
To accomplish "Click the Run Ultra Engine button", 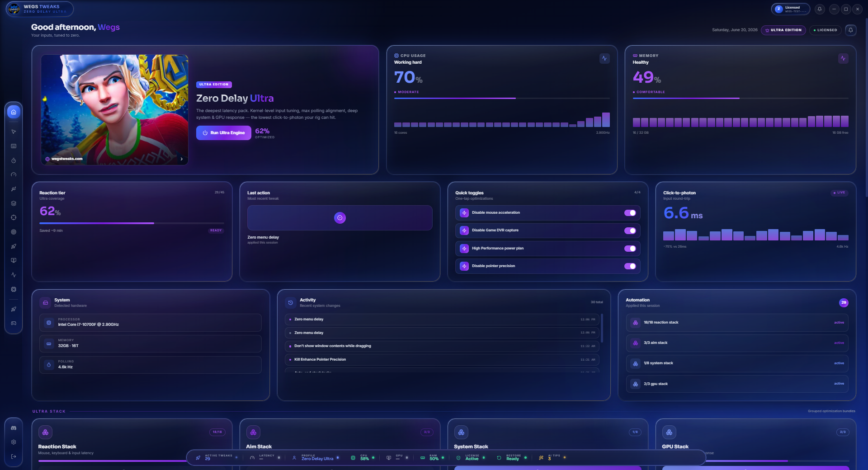I will click(224, 133).
